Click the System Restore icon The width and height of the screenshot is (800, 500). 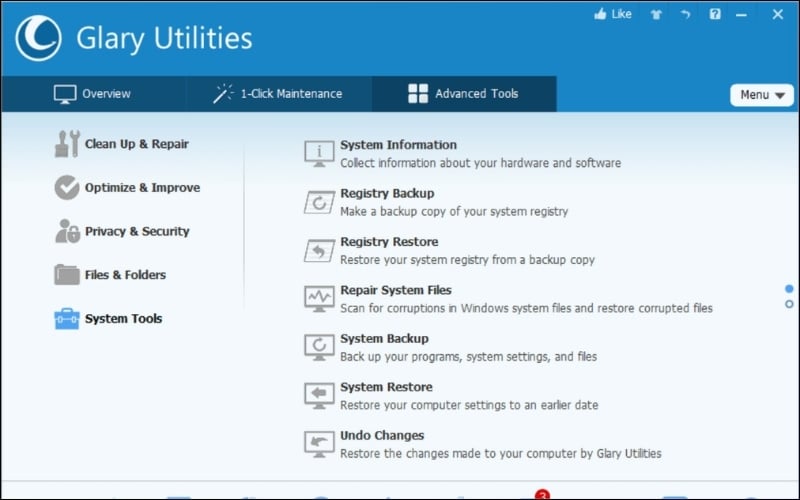coord(319,396)
